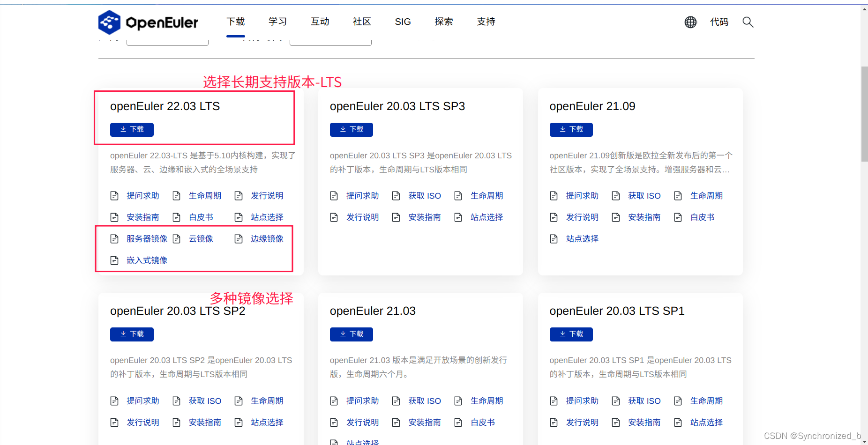Click document icon beside 边缘镜像
Image resolution: width=868 pixels, height=445 pixels.
239,239
